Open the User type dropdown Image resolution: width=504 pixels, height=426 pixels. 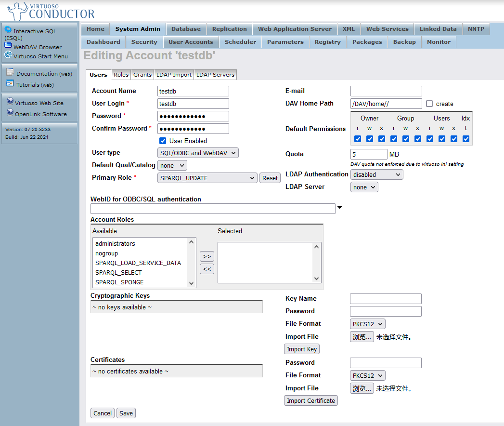pyautogui.click(x=198, y=153)
